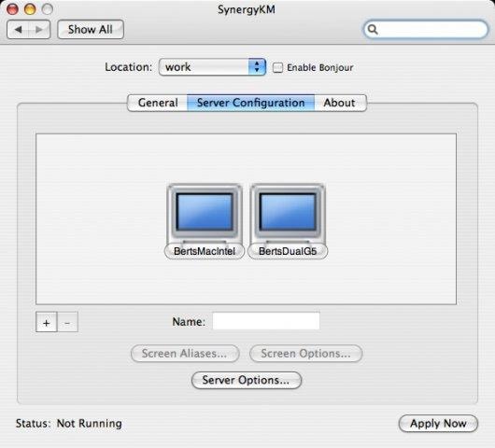Select the BertsMacIntel screen icon

[205, 214]
